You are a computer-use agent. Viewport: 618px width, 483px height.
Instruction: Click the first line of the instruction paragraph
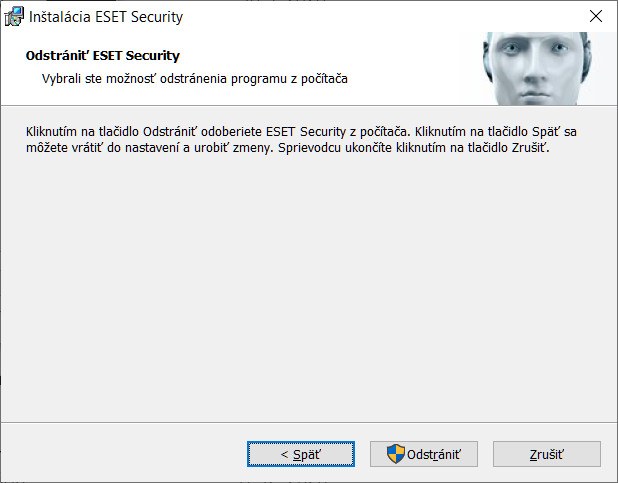coord(301,131)
